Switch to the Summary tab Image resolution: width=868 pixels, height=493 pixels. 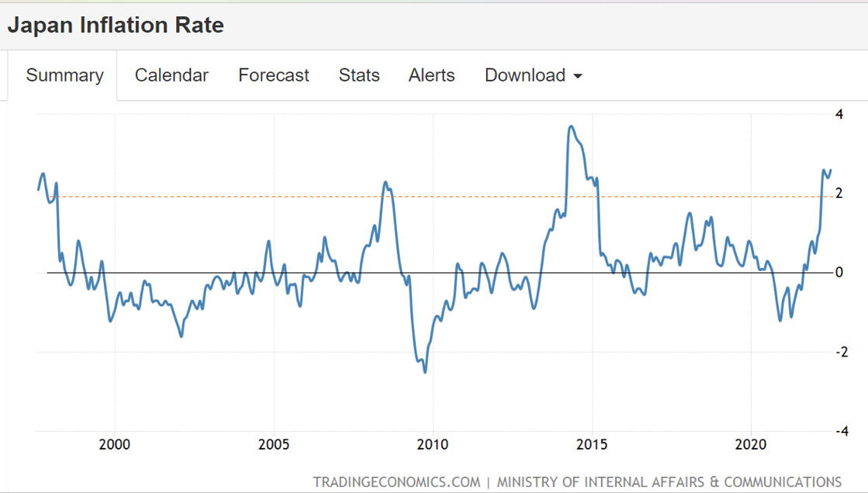click(x=64, y=75)
